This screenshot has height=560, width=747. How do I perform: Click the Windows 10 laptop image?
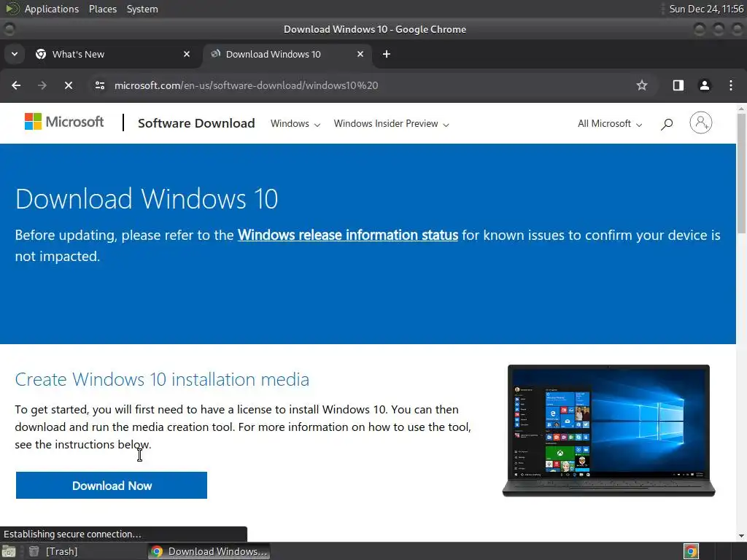(609, 431)
